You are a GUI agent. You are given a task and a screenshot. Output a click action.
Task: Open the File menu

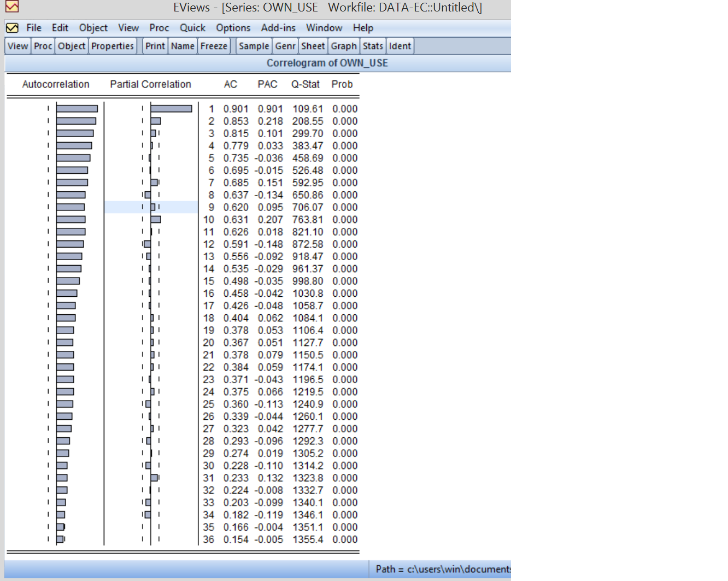(33, 28)
